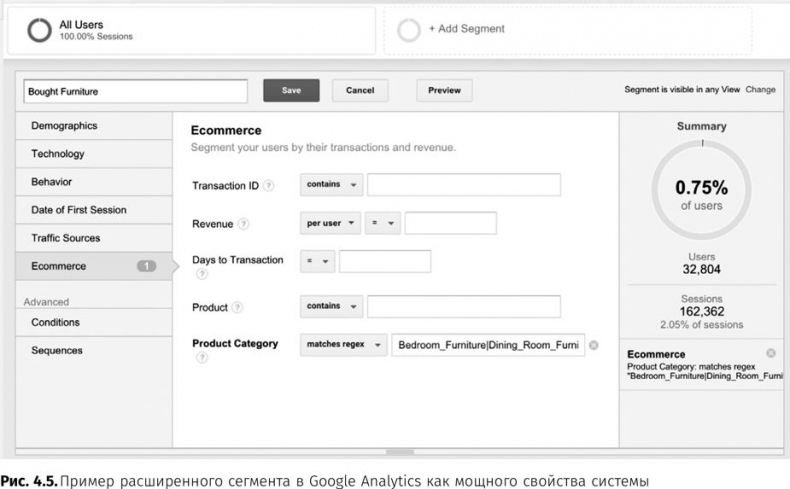Clear the Product Category regex field
The image size is (790, 489).
pyautogui.click(x=594, y=345)
